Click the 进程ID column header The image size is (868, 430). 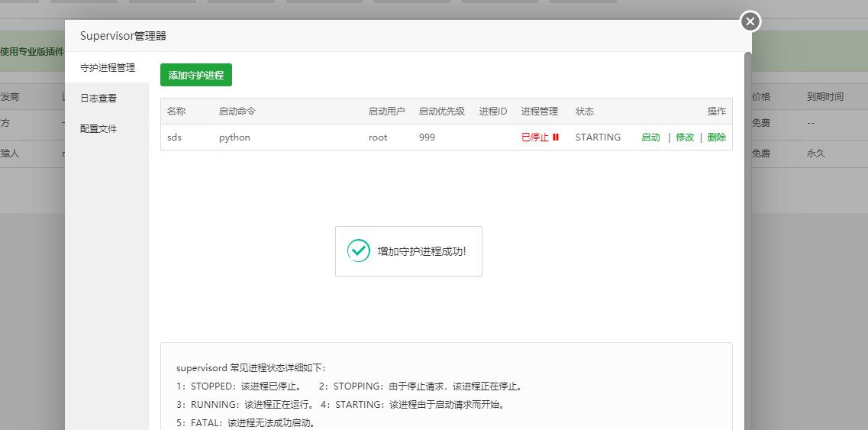(493, 112)
